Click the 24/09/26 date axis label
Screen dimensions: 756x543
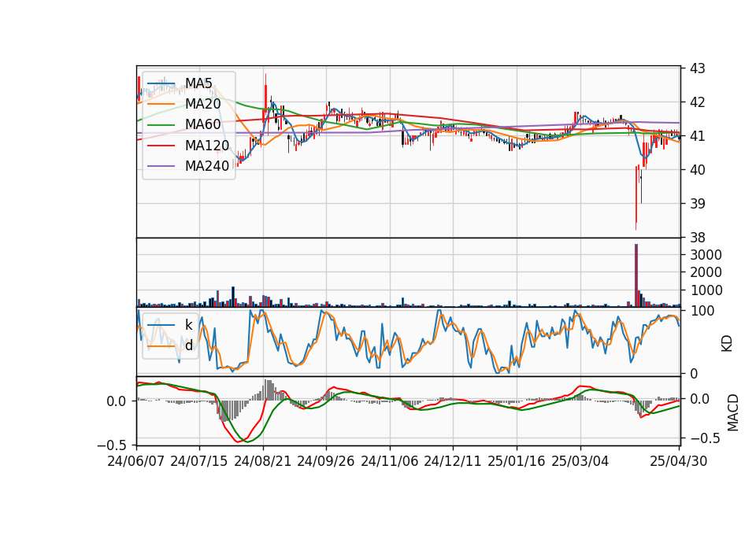pos(326,461)
